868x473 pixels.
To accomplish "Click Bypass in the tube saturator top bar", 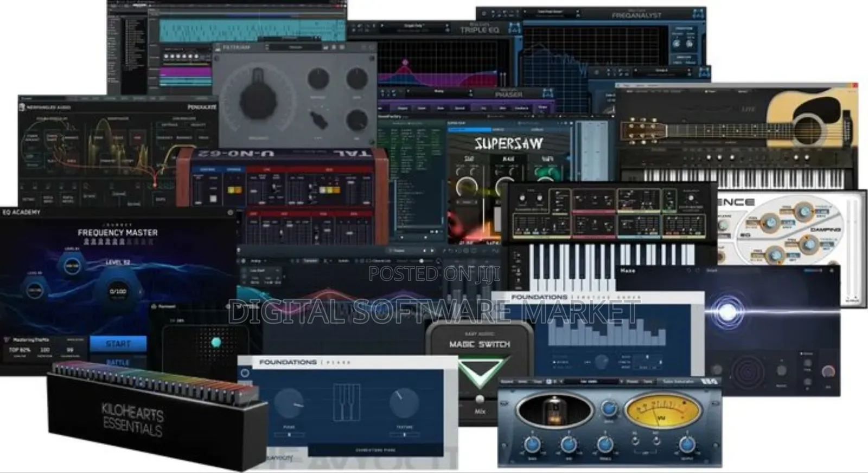I will click(507, 382).
